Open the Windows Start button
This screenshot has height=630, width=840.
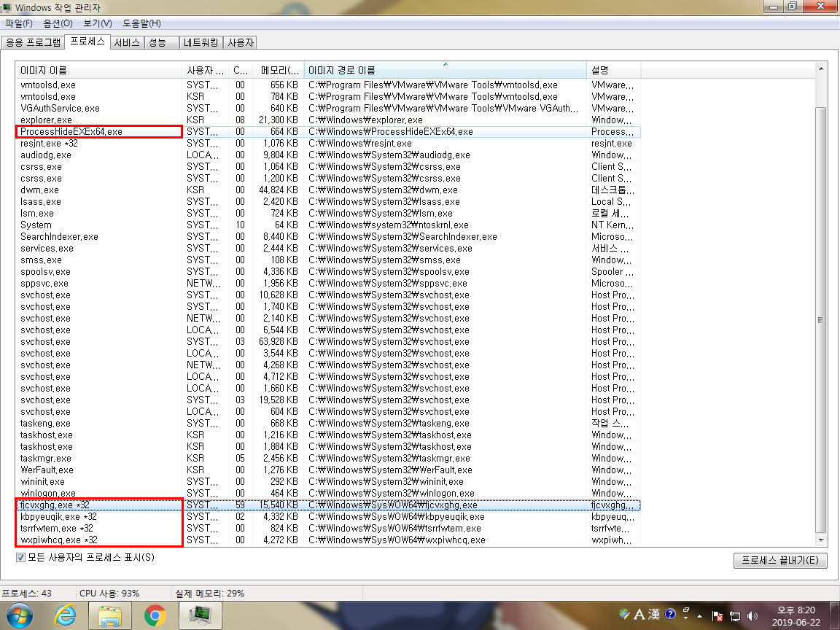19,615
